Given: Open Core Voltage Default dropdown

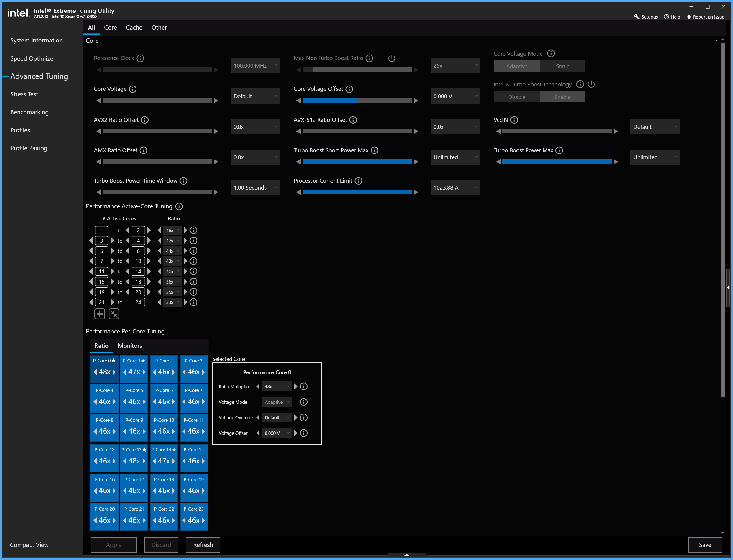Looking at the screenshot, I should pyautogui.click(x=255, y=96).
